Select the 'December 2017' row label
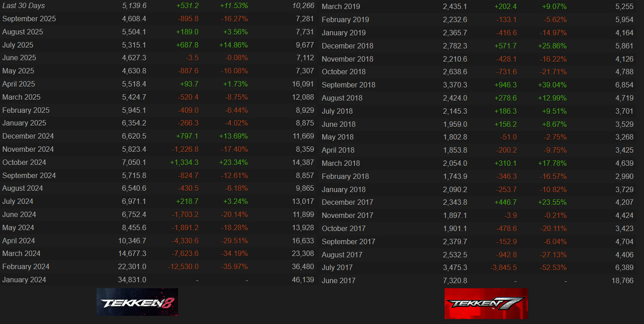Viewport: 644px width, 324px height. [x=348, y=202]
